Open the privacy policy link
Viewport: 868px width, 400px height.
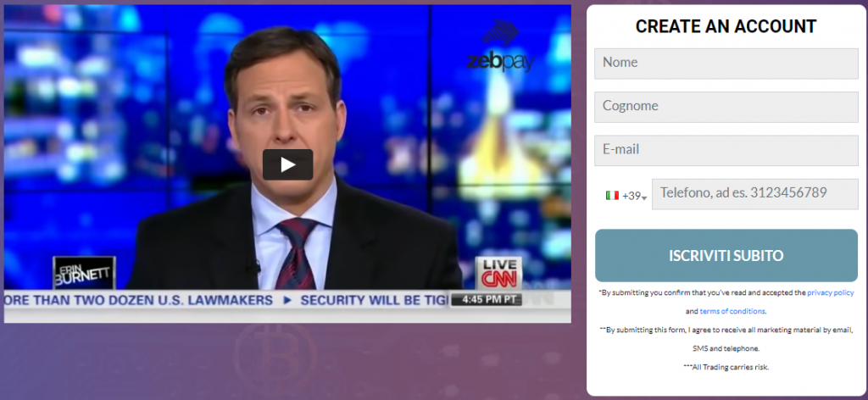[x=831, y=292]
